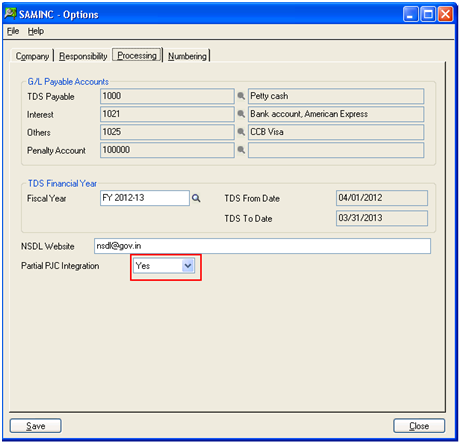Maximize the SAMINC Options window
The image size is (461, 444).
[x=428, y=14]
